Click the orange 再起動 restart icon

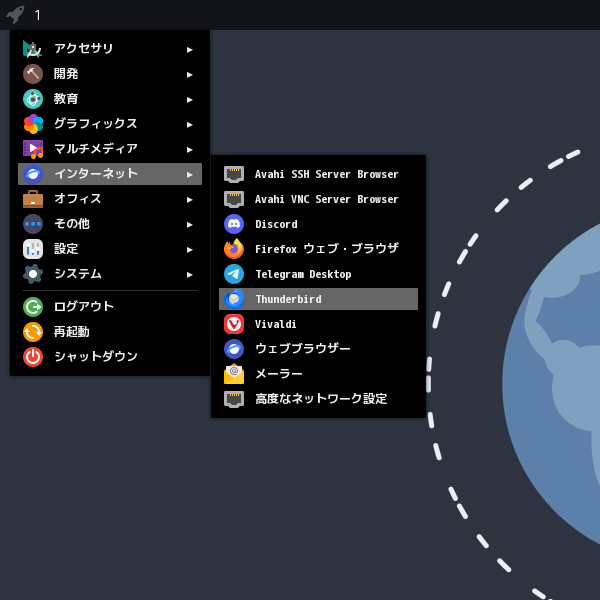tap(33, 332)
